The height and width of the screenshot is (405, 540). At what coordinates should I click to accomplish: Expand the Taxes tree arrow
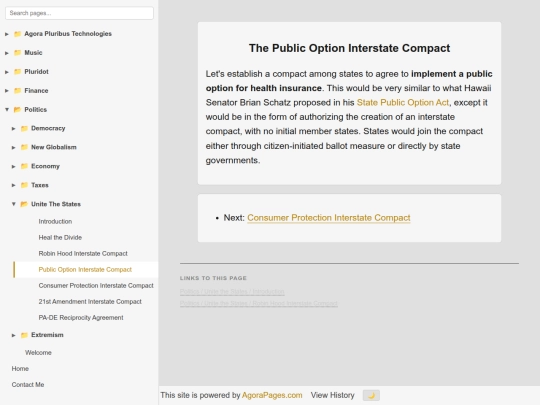[13, 185]
